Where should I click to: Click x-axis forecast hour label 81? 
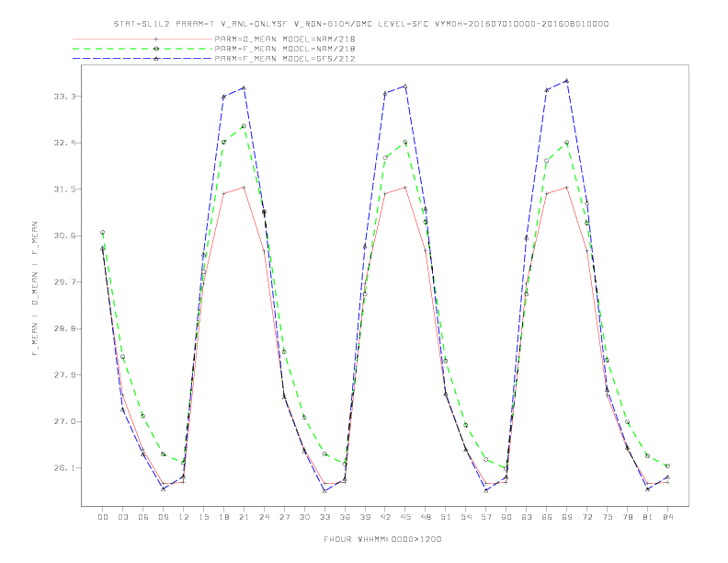point(648,517)
